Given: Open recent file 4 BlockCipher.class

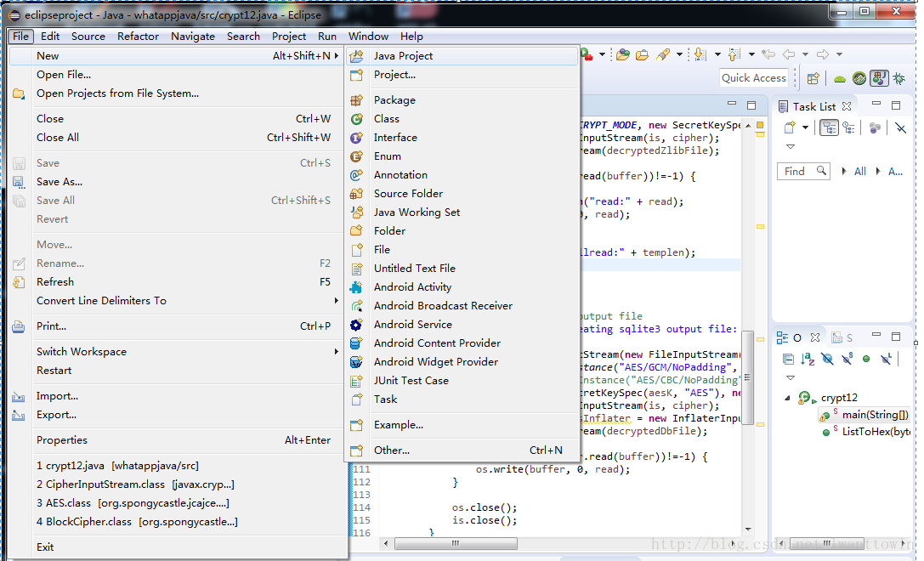Looking at the screenshot, I should coord(137,522).
